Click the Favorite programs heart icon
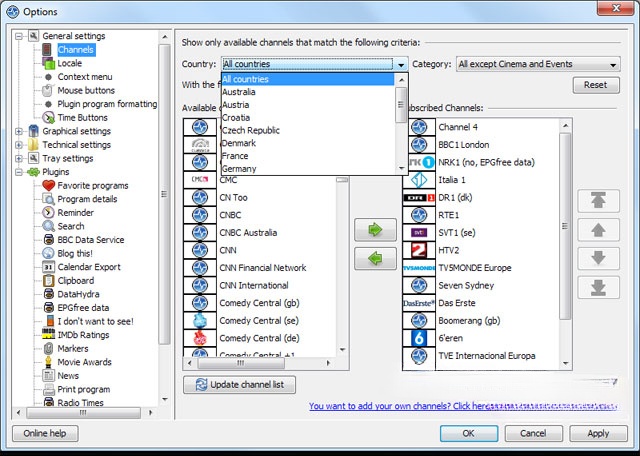 (x=48, y=185)
